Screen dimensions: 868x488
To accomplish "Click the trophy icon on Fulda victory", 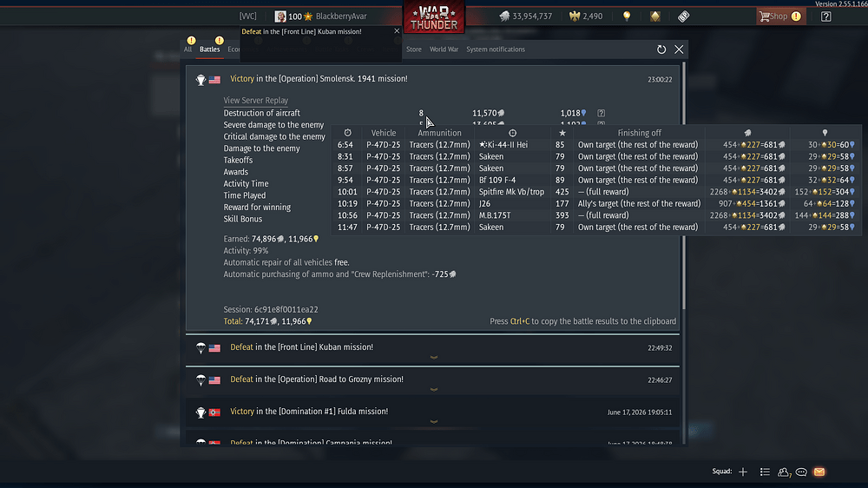I will point(201,412).
